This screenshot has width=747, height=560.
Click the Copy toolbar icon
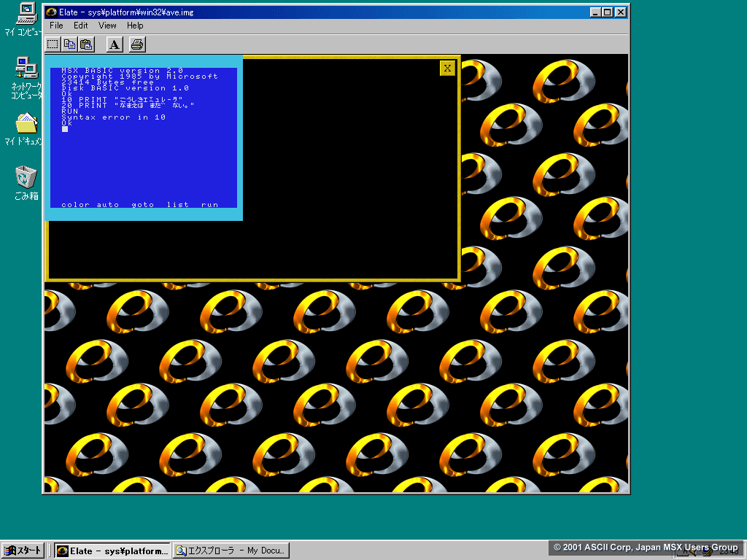pyautogui.click(x=69, y=44)
